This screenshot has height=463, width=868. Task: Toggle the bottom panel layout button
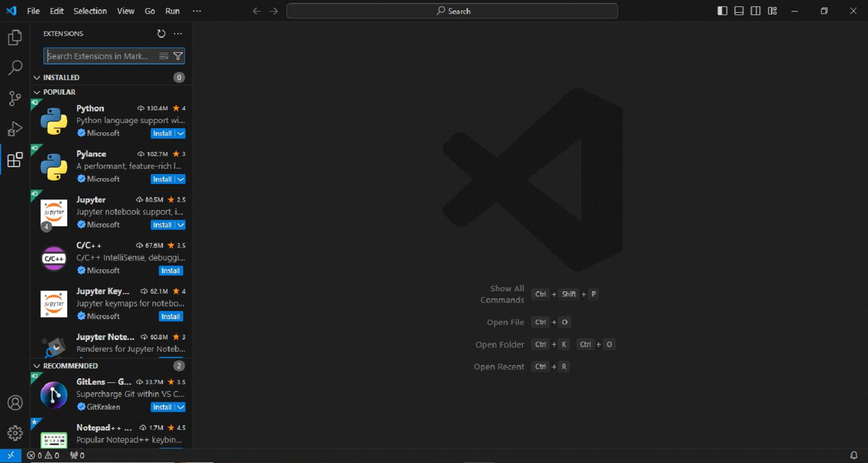pyautogui.click(x=739, y=11)
